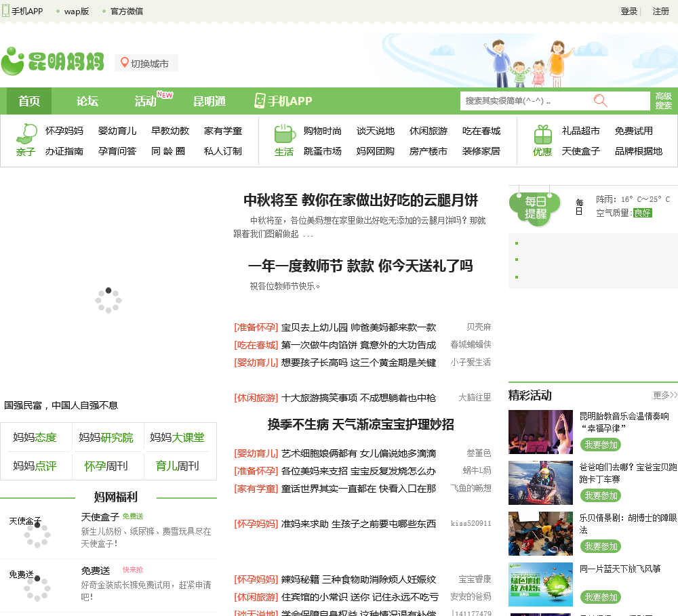Viewport: 678px width, 616px height.
Task: Open the 昆明胎教音乐会 thumbnail
Action: coord(540,432)
